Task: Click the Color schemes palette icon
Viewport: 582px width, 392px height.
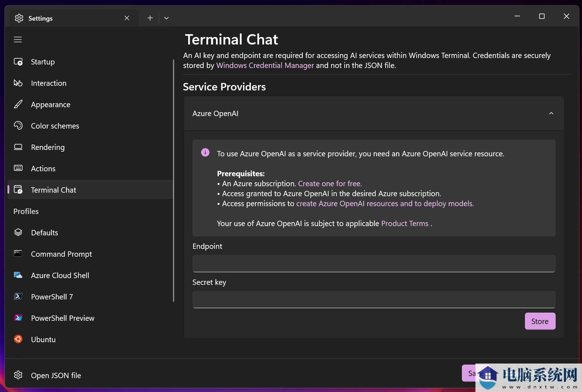Action: (18, 126)
